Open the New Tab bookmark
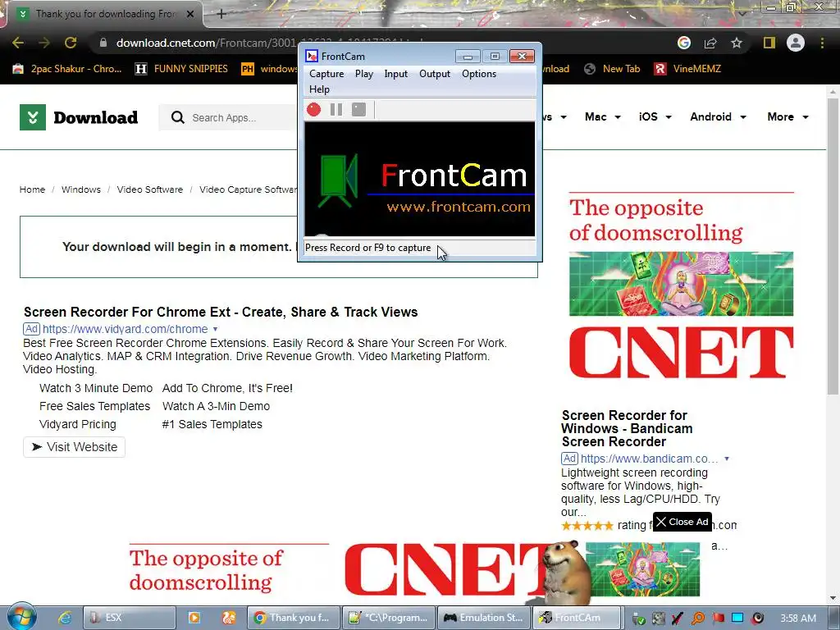840x630 pixels. click(x=612, y=69)
